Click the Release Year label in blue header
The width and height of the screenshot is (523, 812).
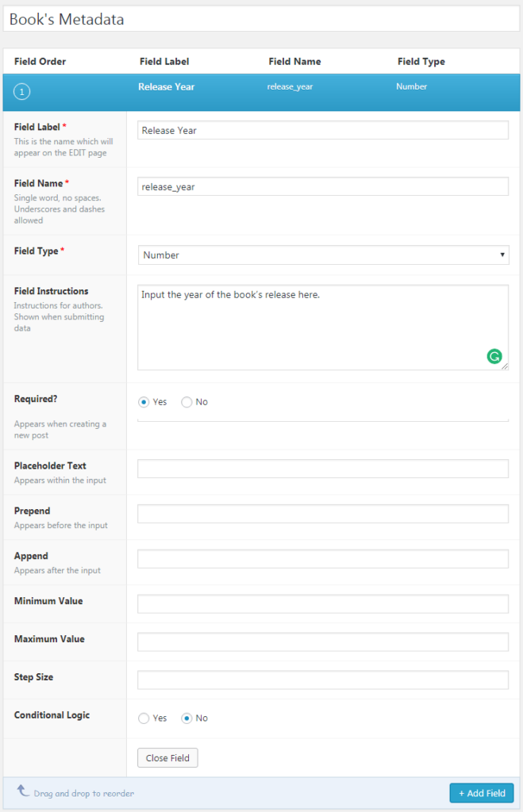point(167,87)
